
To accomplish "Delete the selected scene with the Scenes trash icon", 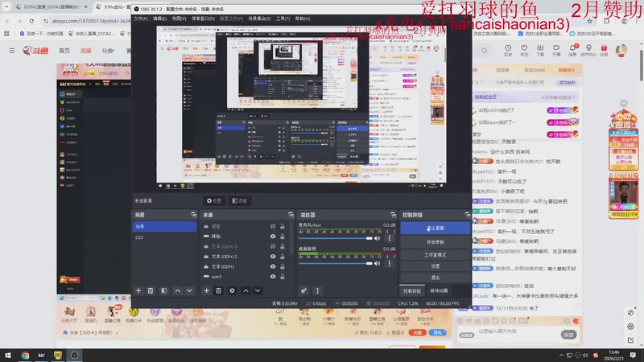I will (x=151, y=290).
